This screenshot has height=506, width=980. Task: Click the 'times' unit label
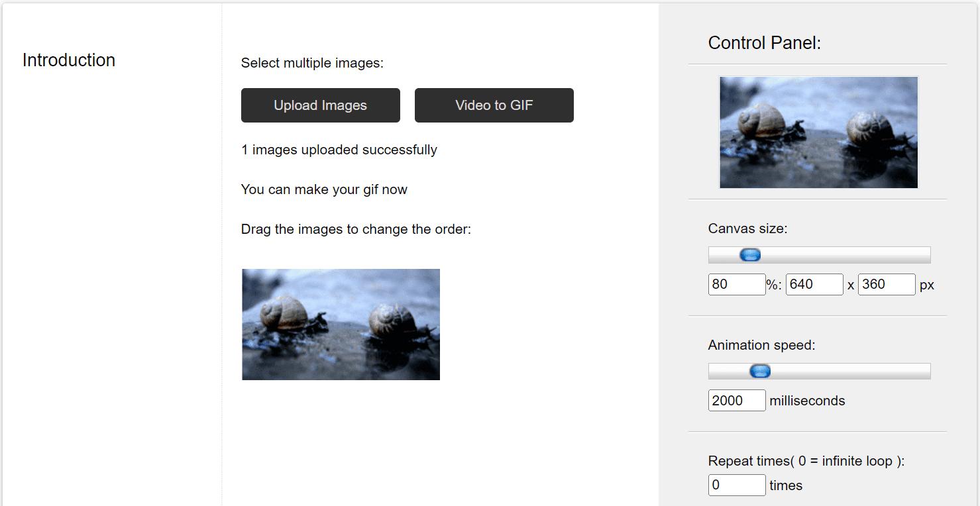[x=786, y=485]
